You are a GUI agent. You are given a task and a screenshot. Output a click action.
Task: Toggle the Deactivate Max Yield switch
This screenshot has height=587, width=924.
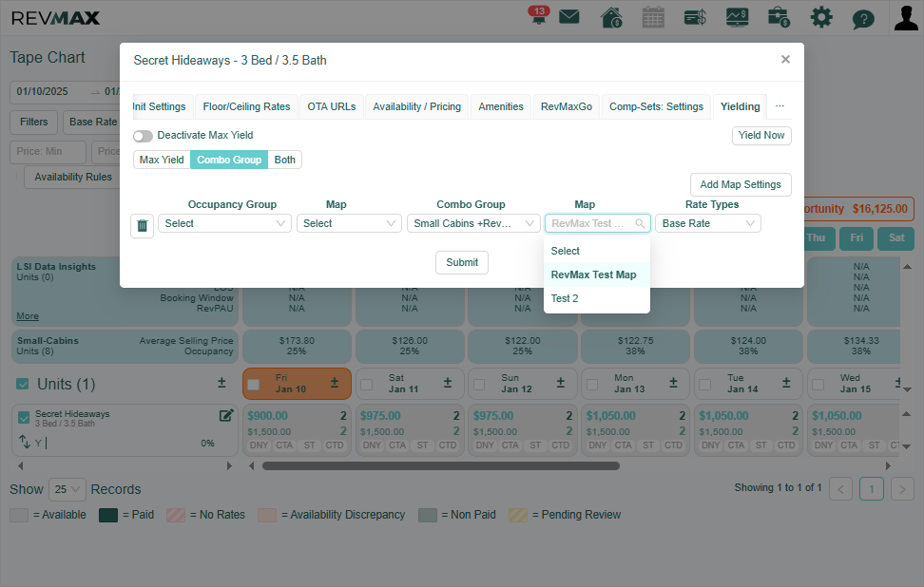[x=143, y=136]
